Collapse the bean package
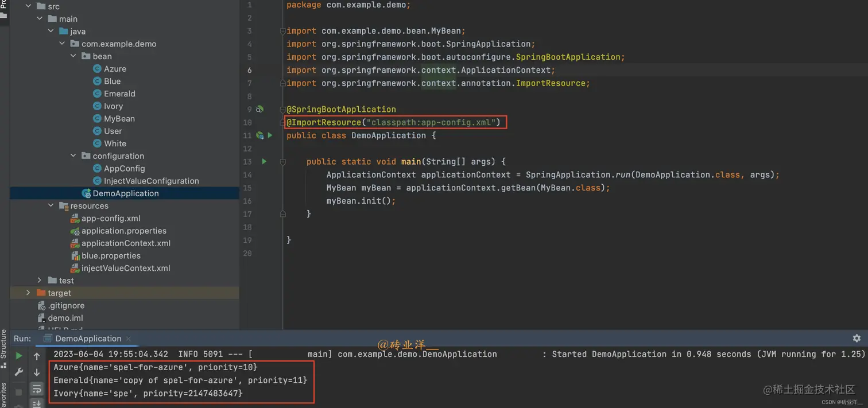868x408 pixels. click(73, 56)
